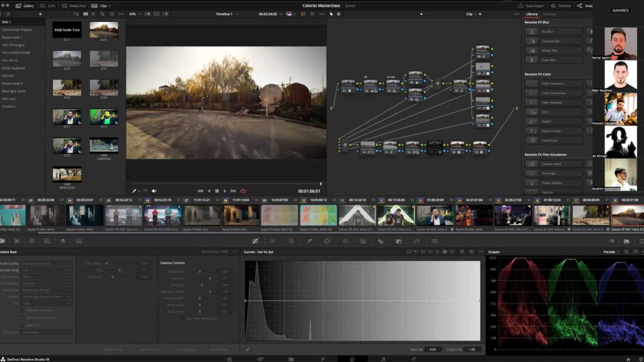This screenshot has height=362, width=644.
Task: Toggle loop playback in the viewer
Action: pyautogui.click(x=243, y=191)
